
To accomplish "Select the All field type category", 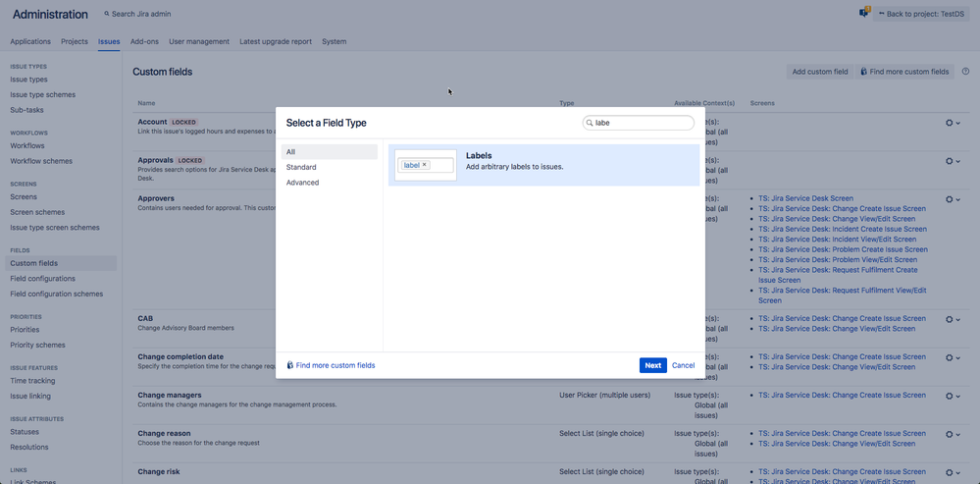I will pos(330,152).
